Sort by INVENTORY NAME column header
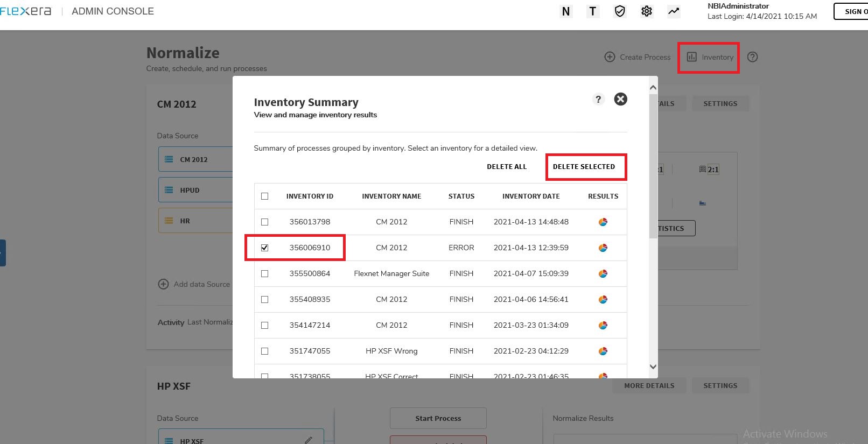The image size is (868, 444). coord(391,196)
